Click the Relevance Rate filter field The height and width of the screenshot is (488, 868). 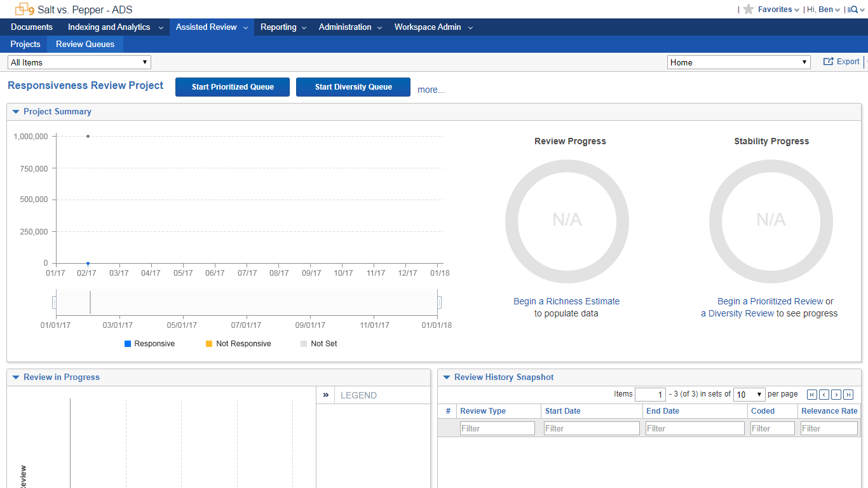click(829, 428)
